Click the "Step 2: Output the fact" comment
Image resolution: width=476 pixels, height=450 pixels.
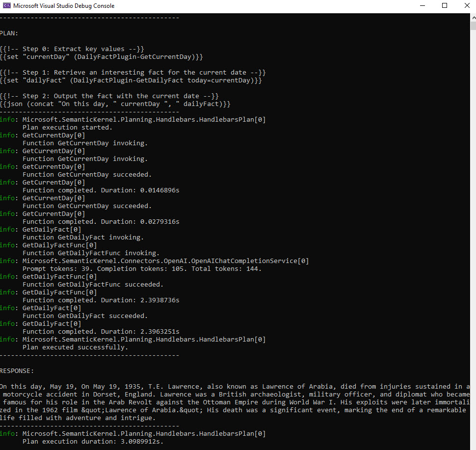[x=109, y=96]
